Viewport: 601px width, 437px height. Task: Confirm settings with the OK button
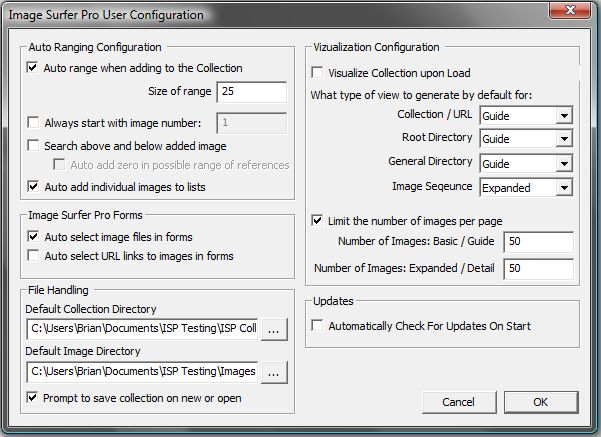tap(541, 402)
